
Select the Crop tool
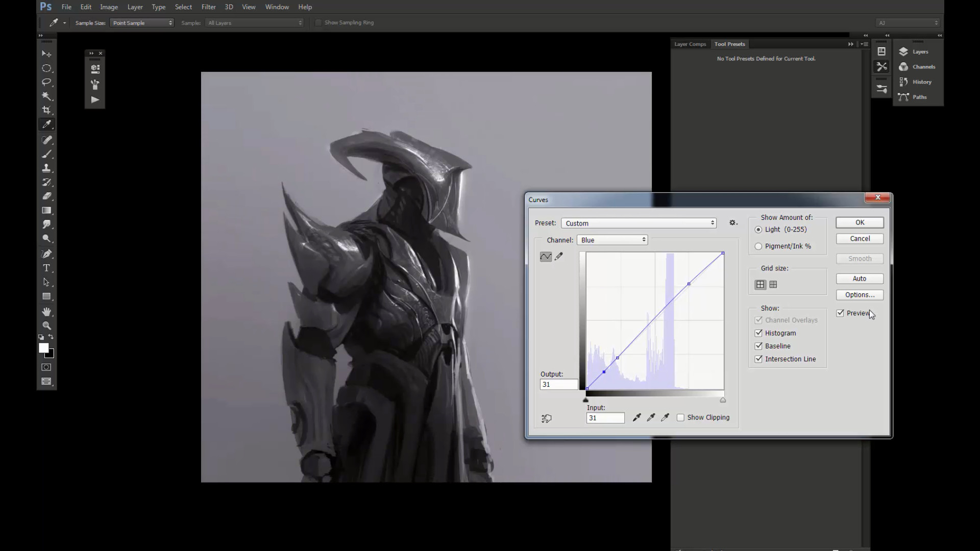tap(46, 110)
